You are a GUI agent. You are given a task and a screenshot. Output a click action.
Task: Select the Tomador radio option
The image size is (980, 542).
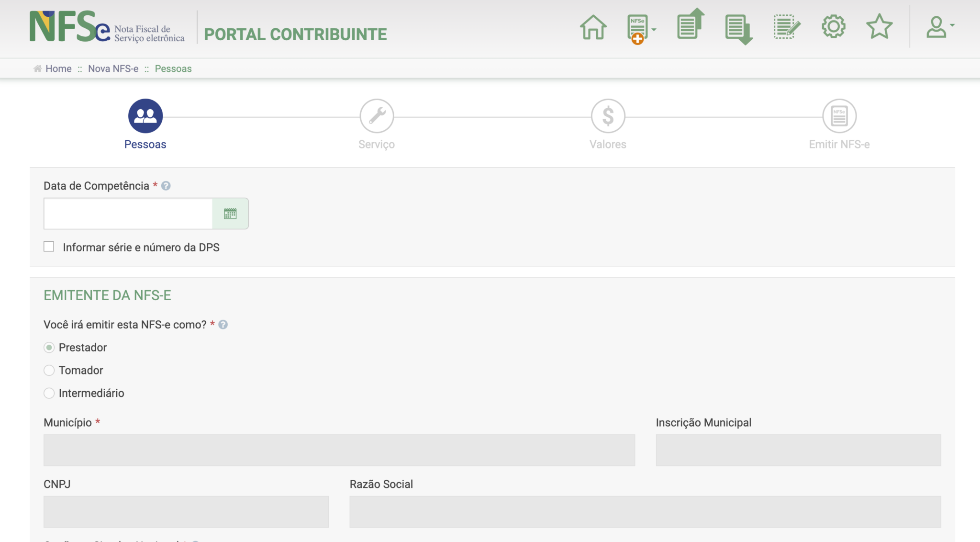click(49, 370)
